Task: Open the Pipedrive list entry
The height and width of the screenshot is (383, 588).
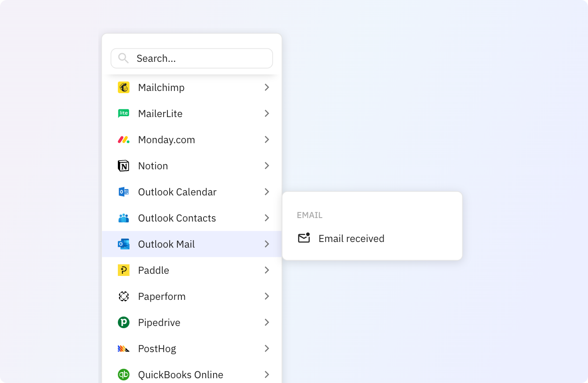Action: coord(192,323)
